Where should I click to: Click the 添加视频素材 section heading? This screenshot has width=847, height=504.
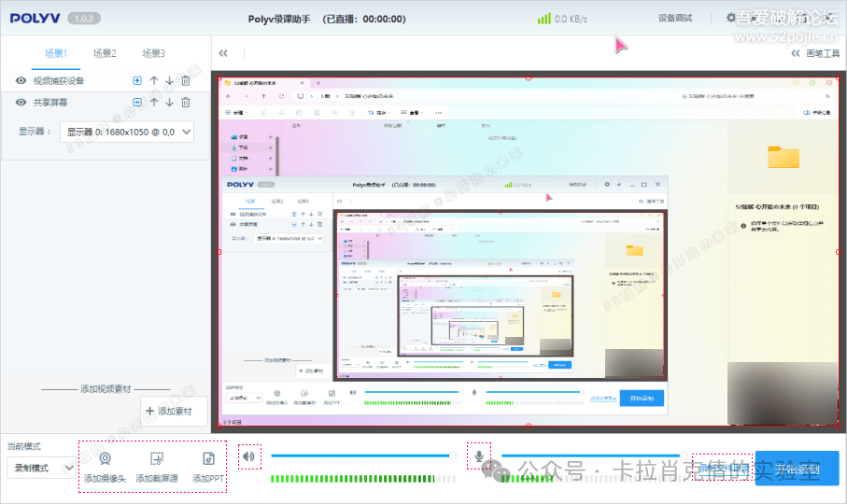tap(106, 389)
